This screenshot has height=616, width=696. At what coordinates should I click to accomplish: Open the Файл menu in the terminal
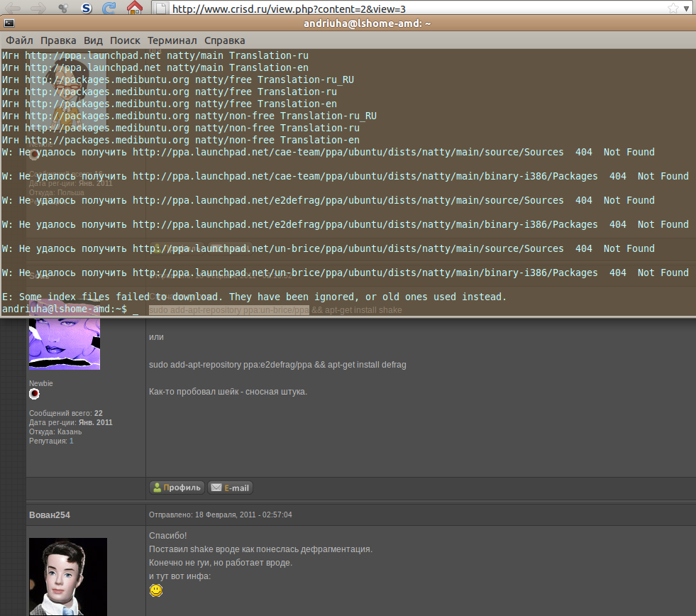coord(19,40)
